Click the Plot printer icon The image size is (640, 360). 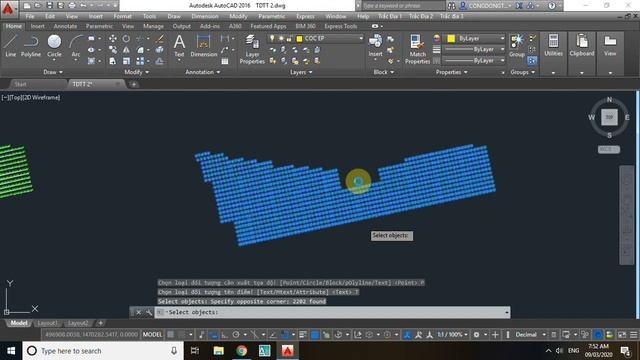point(72,6)
